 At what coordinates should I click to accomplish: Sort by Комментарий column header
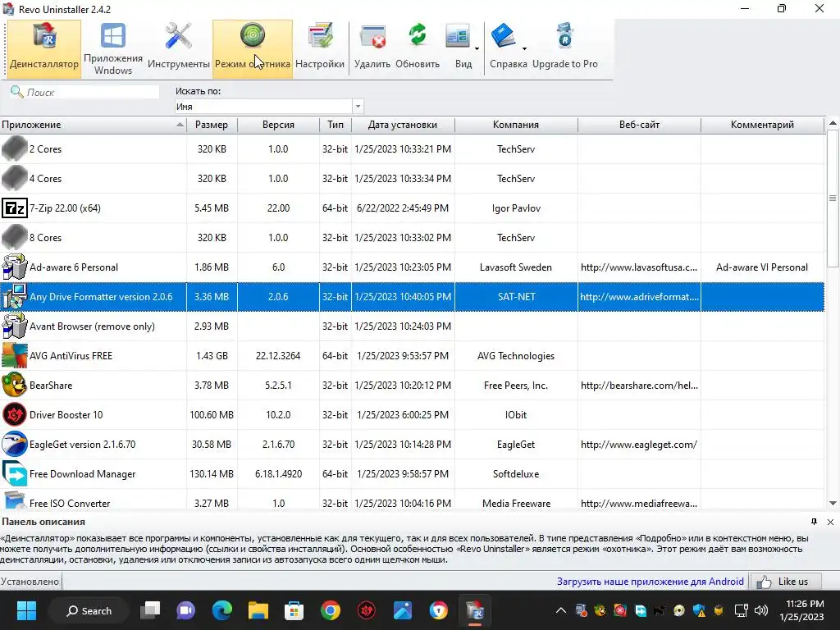pyautogui.click(x=762, y=125)
